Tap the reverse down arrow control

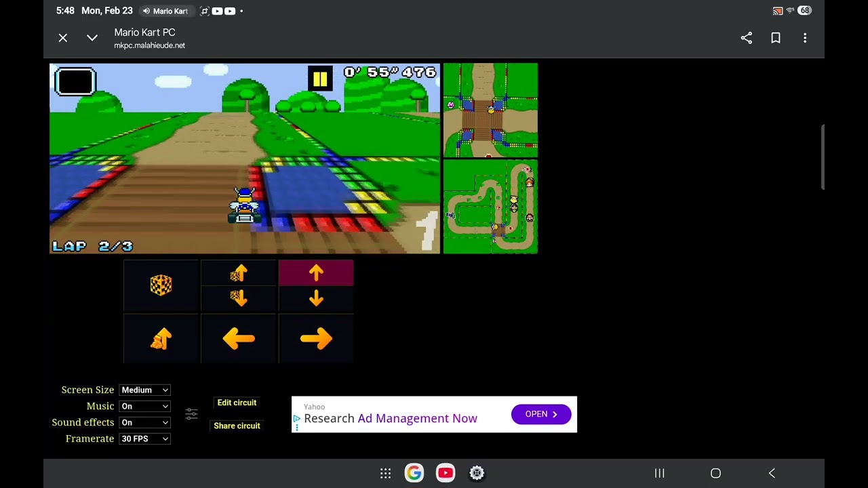click(316, 298)
